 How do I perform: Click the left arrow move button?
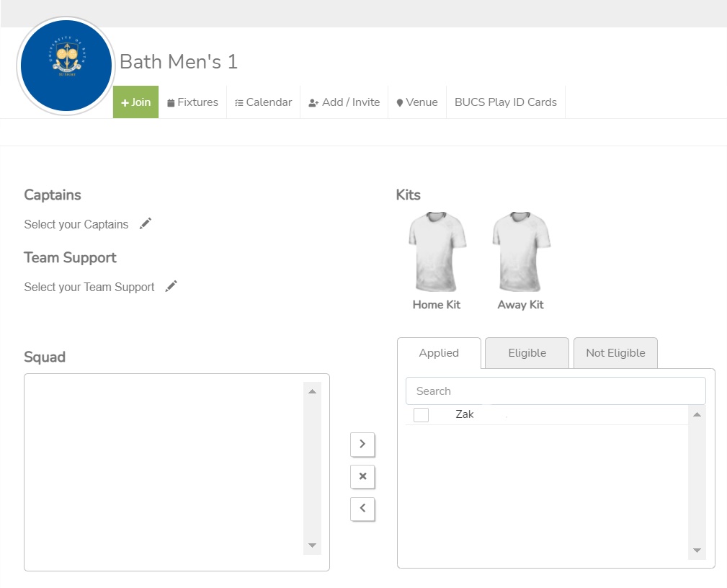pos(362,509)
